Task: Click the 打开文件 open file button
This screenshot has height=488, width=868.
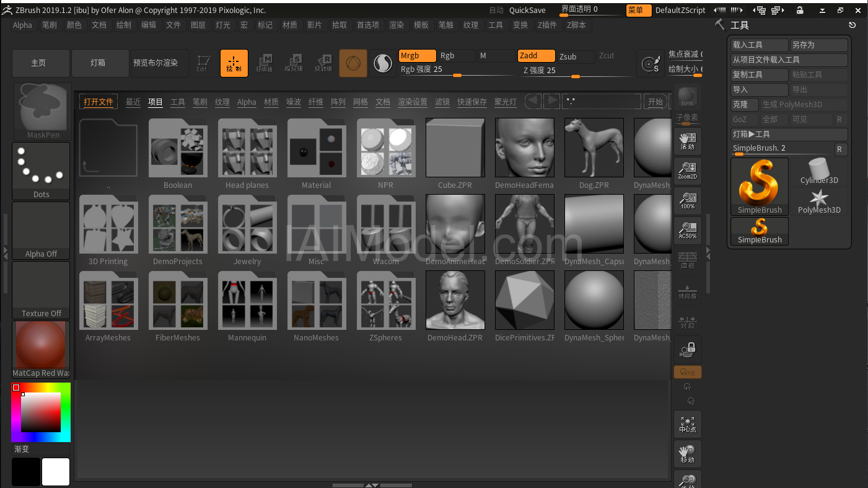Action: tap(99, 102)
